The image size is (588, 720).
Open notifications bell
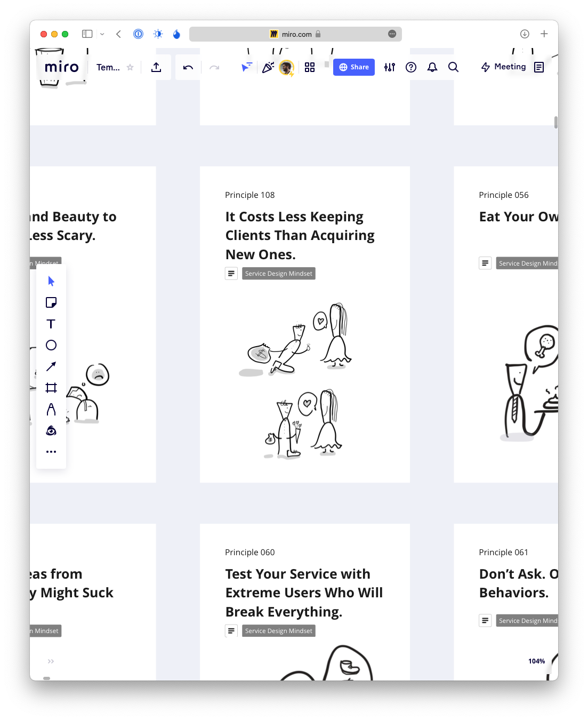tap(432, 67)
